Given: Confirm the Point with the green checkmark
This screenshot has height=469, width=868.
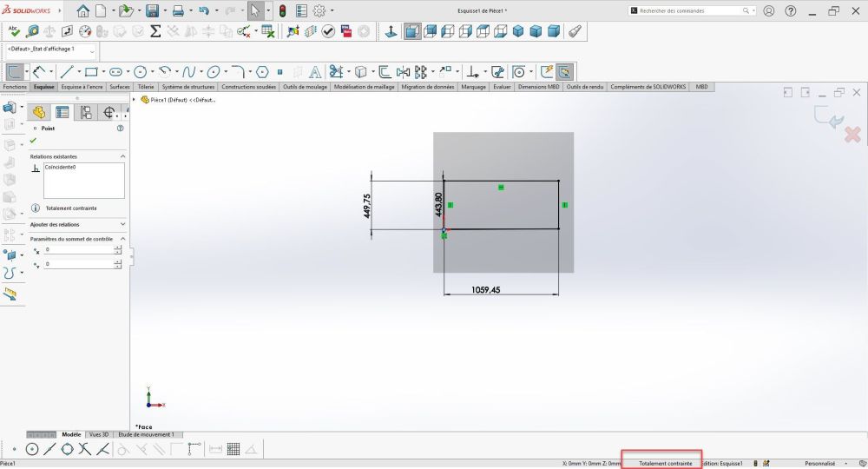Looking at the screenshot, I should [x=33, y=141].
